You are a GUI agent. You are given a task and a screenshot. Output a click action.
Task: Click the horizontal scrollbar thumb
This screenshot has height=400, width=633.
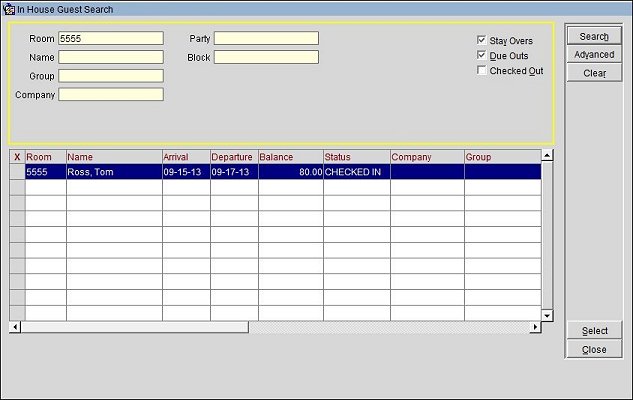pos(135,327)
